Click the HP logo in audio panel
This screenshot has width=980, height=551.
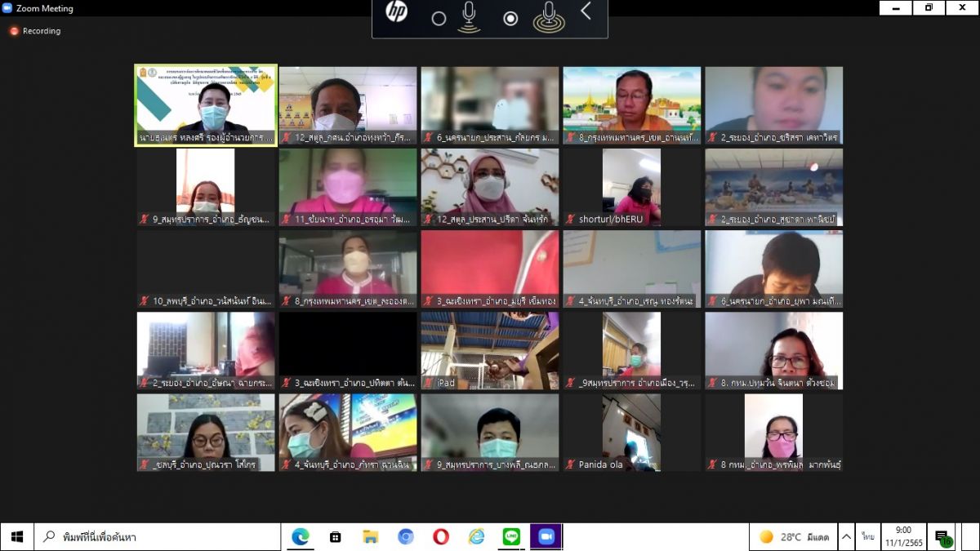(x=396, y=13)
